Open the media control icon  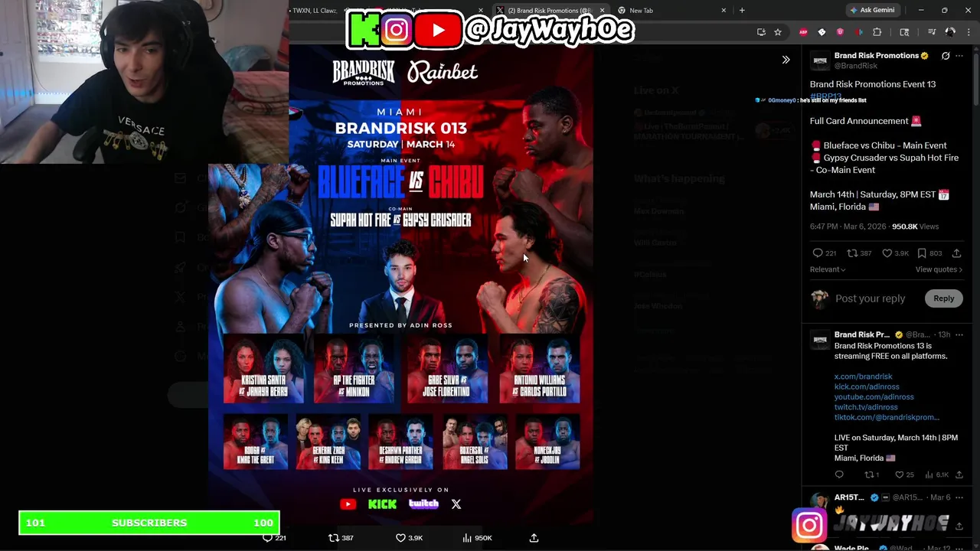932,32
